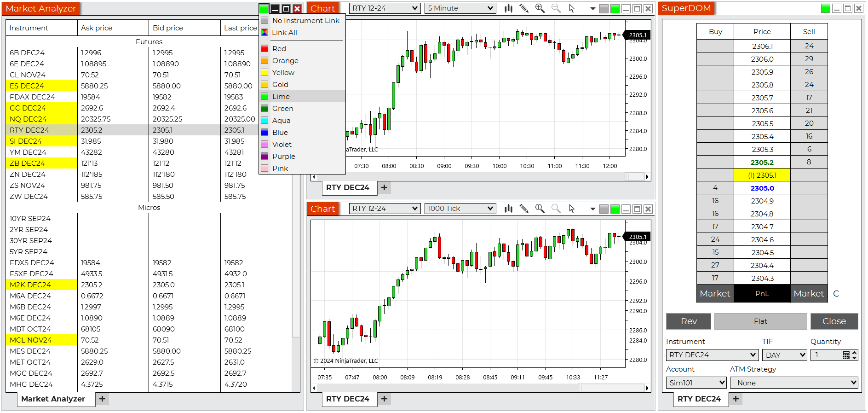Click Buy-side Market button in SuperDOM
This screenshot has width=868, height=413.
715,294
